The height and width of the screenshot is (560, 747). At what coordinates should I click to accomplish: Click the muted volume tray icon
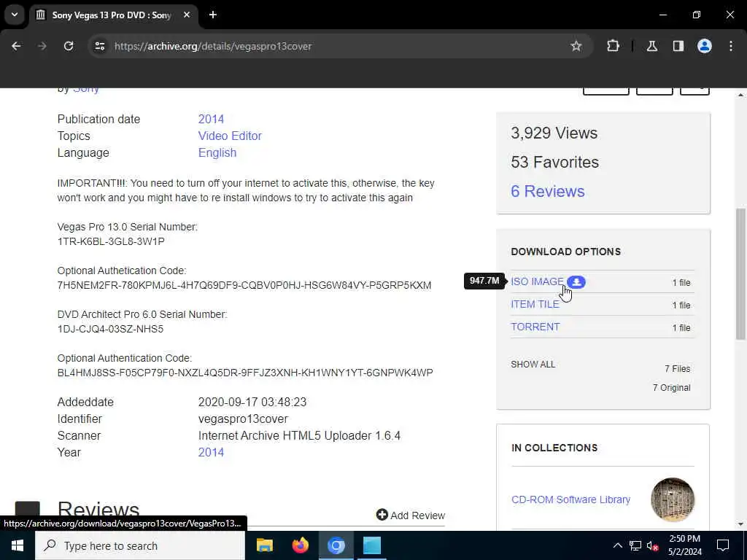[x=652, y=545]
